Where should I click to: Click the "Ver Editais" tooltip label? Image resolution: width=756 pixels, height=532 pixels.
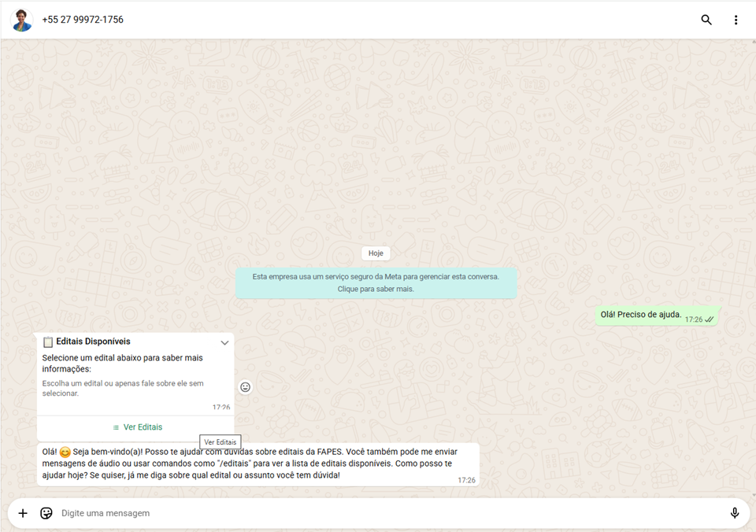[220, 442]
